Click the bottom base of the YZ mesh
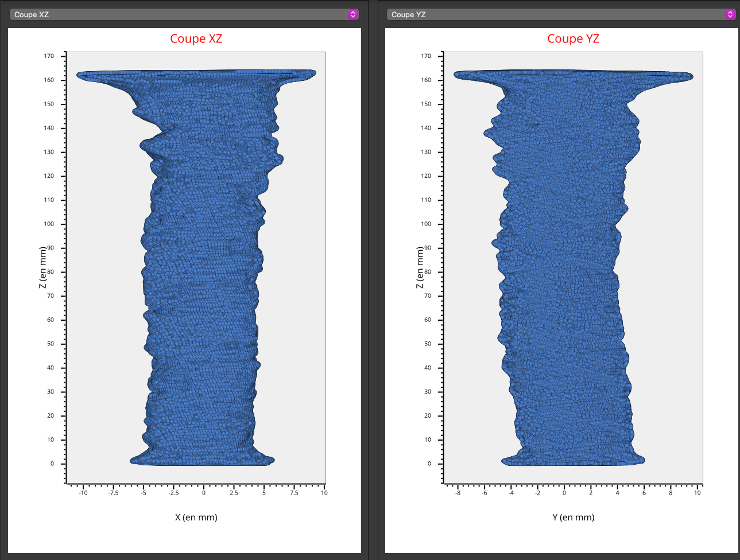This screenshot has height=560, width=740. tap(573, 460)
